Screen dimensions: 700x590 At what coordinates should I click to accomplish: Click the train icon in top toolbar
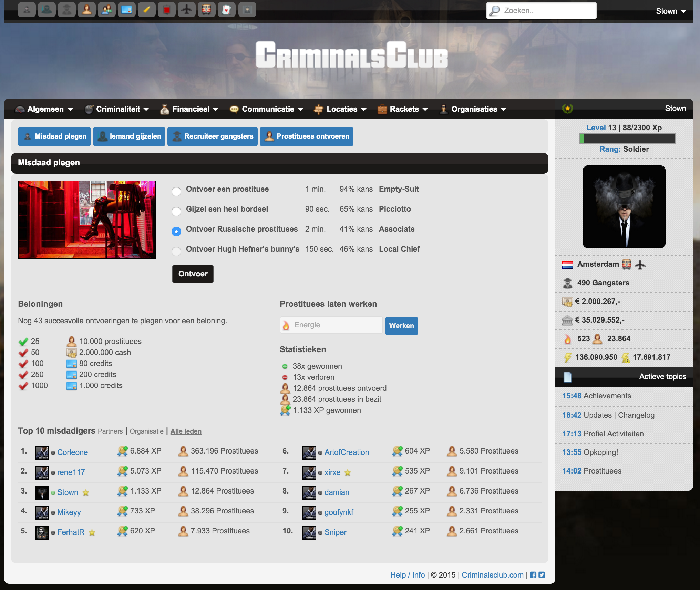206,10
